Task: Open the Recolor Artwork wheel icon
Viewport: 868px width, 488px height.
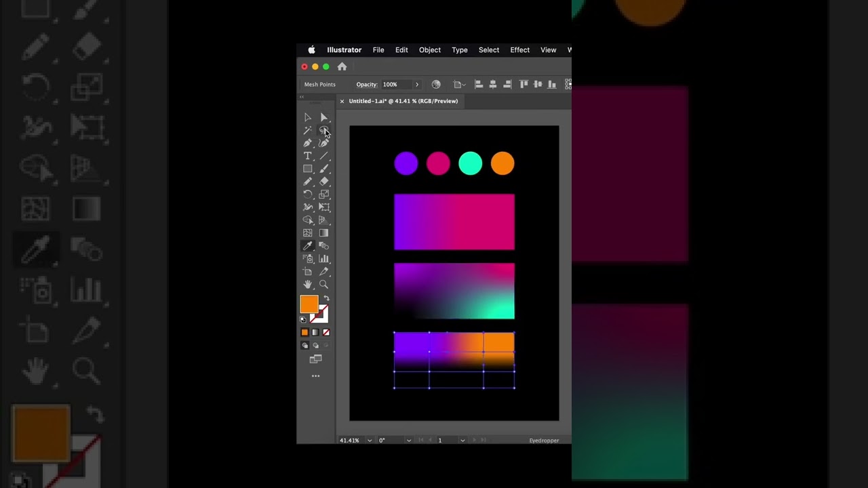Action: click(436, 85)
